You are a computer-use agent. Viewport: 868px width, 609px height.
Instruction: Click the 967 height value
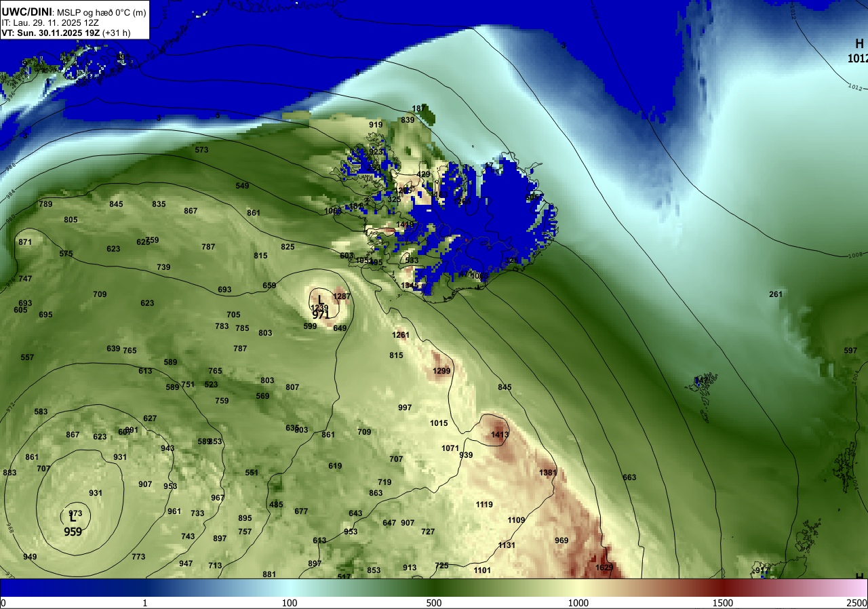pyautogui.click(x=218, y=498)
